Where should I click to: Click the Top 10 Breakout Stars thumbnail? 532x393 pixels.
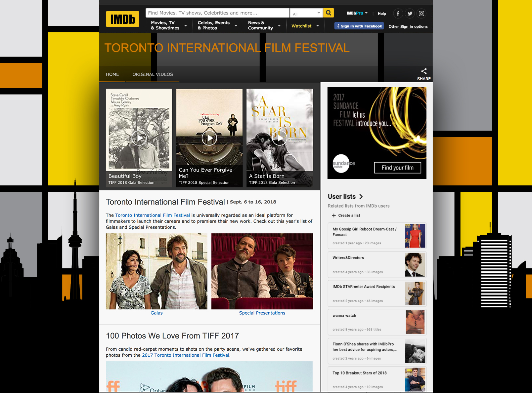(415, 380)
